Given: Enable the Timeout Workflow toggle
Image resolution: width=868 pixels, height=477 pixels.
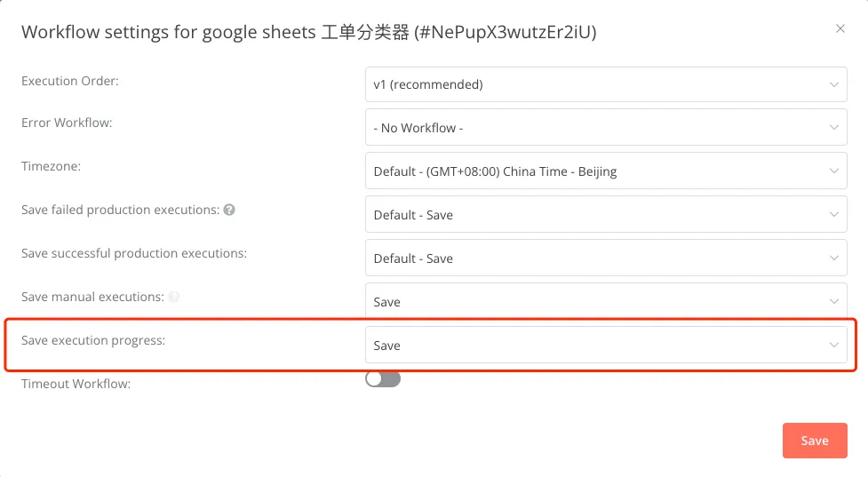Looking at the screenshot, I should pos(383,379).
